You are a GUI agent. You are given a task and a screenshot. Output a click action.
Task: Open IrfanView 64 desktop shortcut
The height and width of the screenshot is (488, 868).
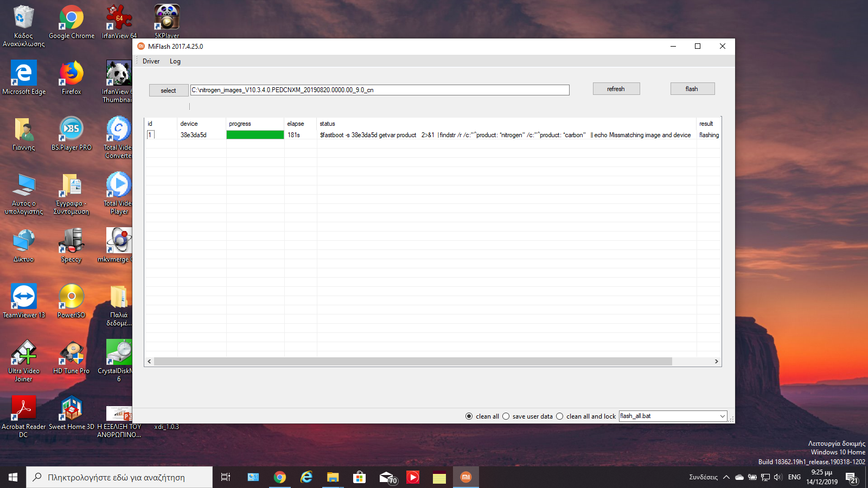[119, 22]
